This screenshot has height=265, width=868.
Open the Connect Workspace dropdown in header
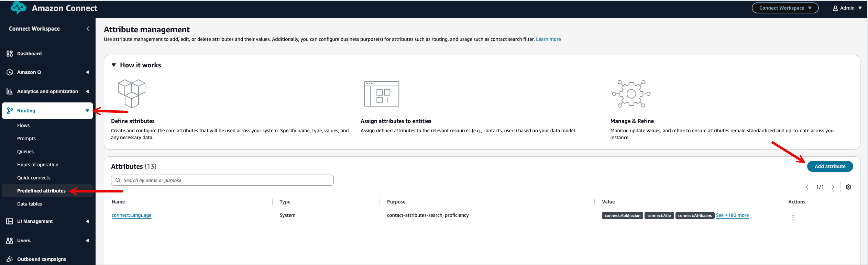pyautogui.click(x=785, y=8)
